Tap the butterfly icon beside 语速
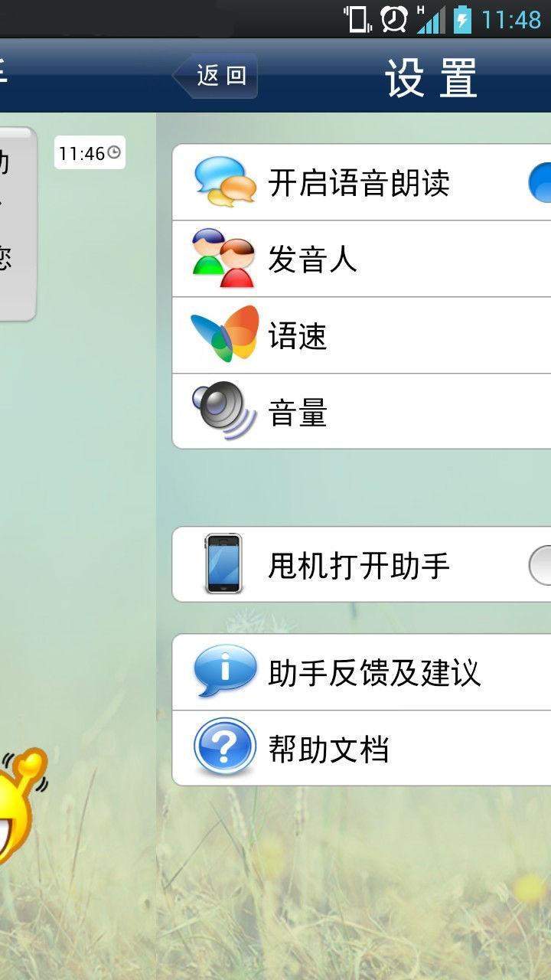This screenshot has width=551, height=980. coord(225,335)
